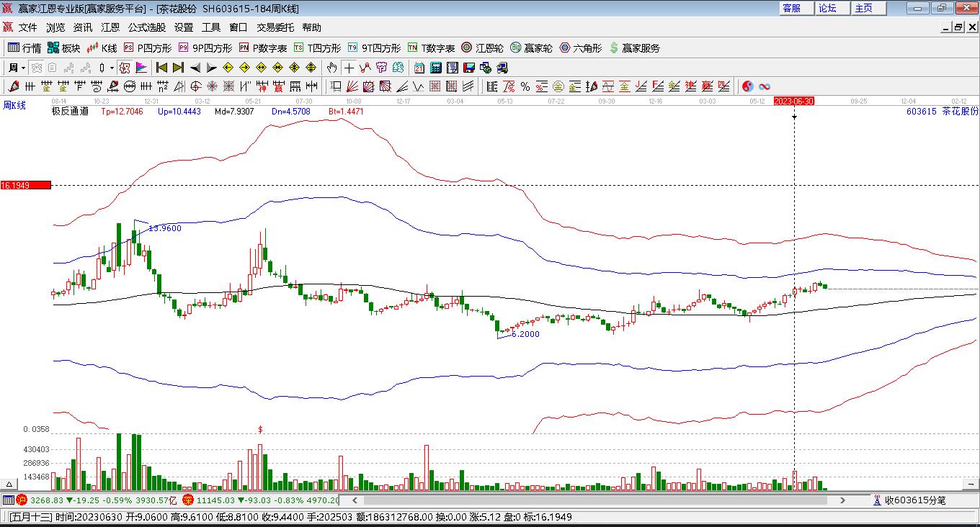Click the 13.9600 high price annotation
Viewport: 980px width, 527px height.
coord(165,228)
